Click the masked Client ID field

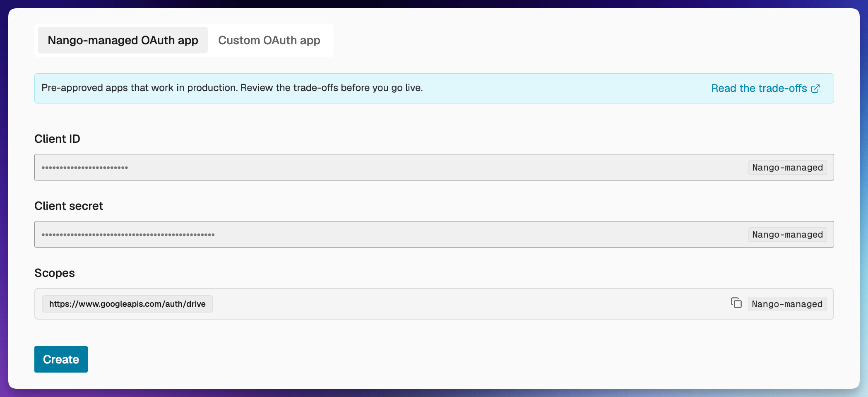coord(434,167)
